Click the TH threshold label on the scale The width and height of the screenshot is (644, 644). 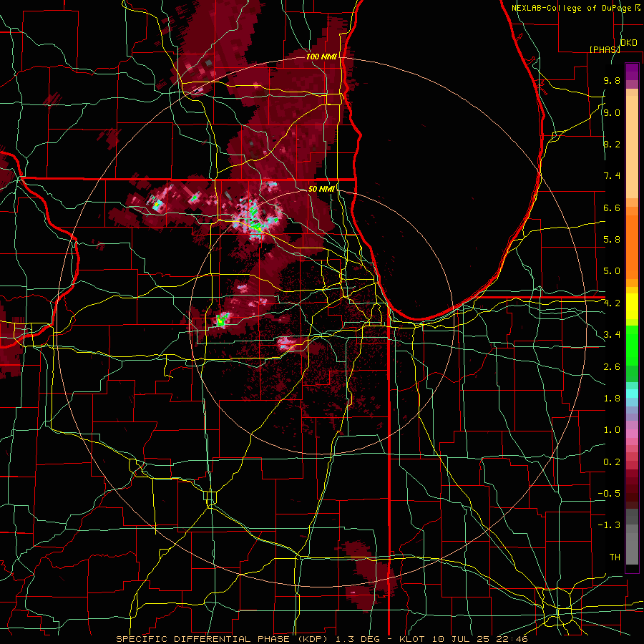[x=615, y=557]
